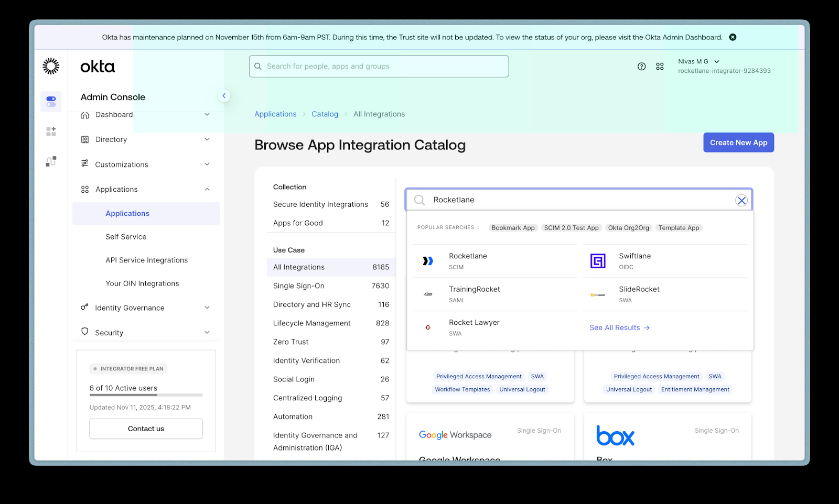Go to Applications breadcrumb link

click(275, 114)
